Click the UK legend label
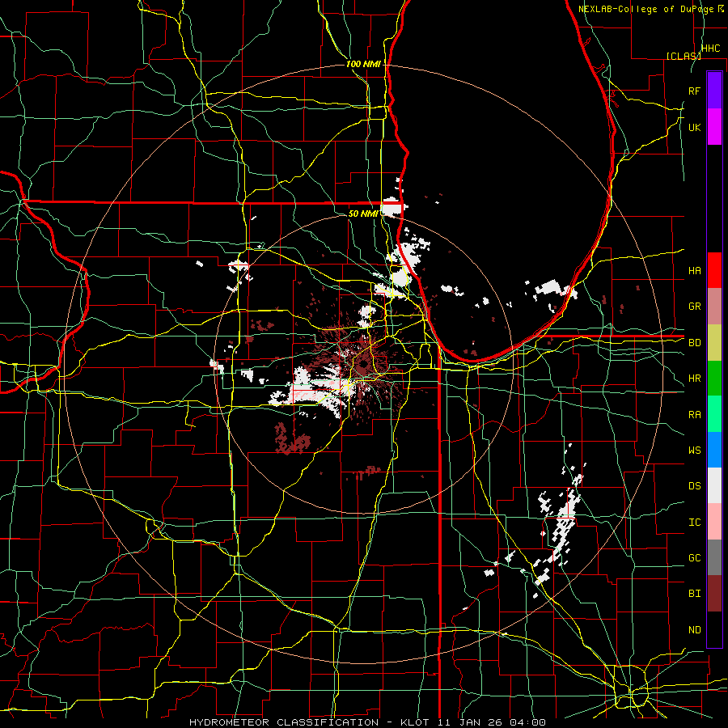Screen dimensions: 728x728 (x=694, y=127)
